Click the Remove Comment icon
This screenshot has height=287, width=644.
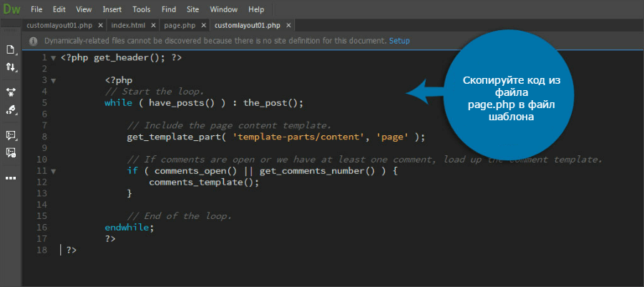11,152
